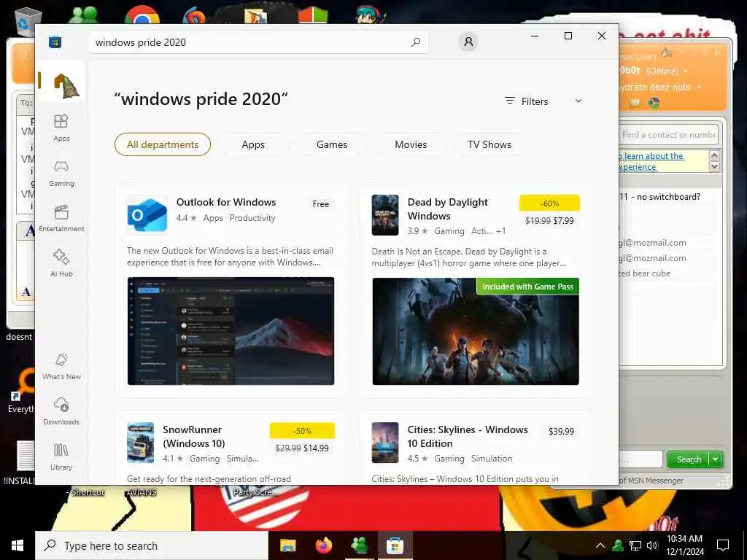Viewport: 747px width, 560px height.
Task: Click the 'learn about the' link in Messenger
Action: 654,156
